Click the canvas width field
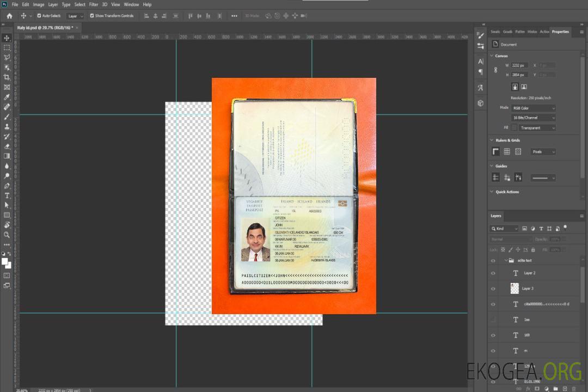The width and height of the screenshot is (588, 392). tap(519, 65)
